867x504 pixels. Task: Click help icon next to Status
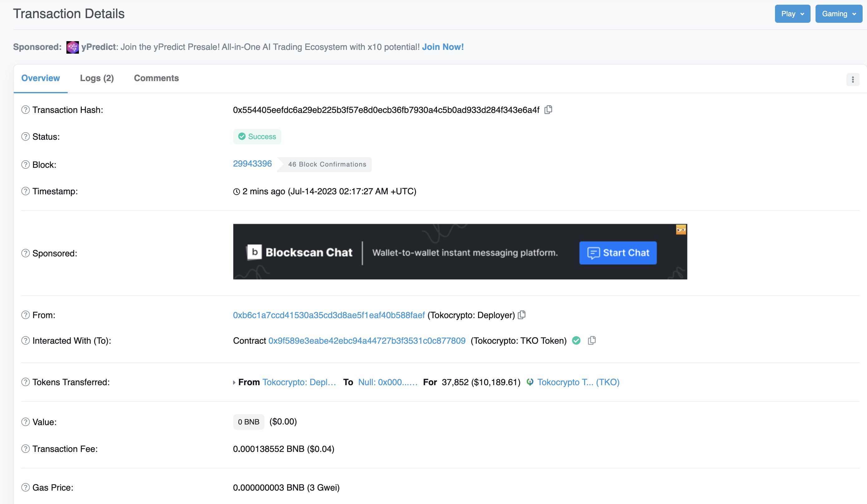click(x=26, y=137)
